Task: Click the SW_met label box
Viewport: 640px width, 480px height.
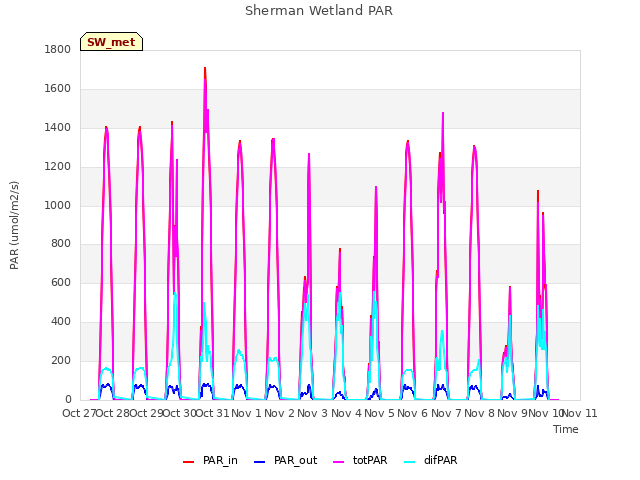Action: [x=111, y=42]
